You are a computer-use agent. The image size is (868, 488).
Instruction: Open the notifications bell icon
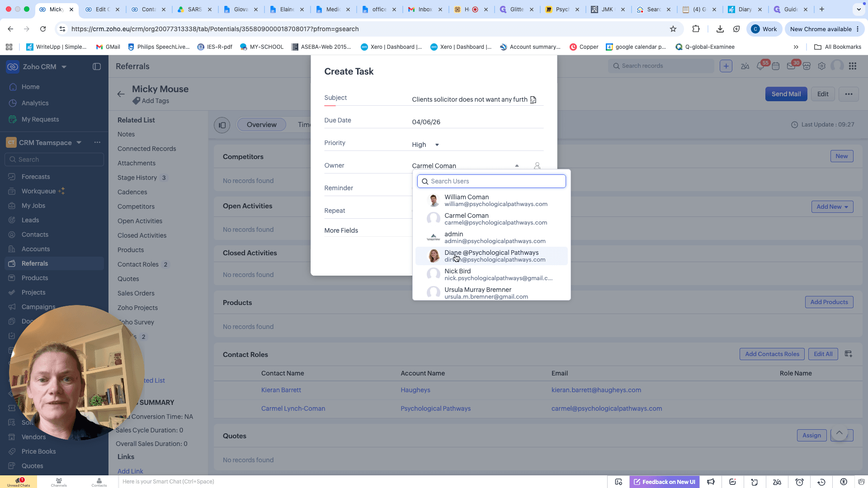pyautogui.click(x=760, y=66)
